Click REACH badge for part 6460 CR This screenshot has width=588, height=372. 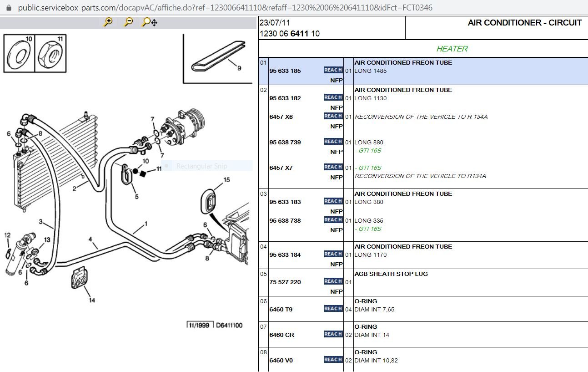click(x=333, y=334)
